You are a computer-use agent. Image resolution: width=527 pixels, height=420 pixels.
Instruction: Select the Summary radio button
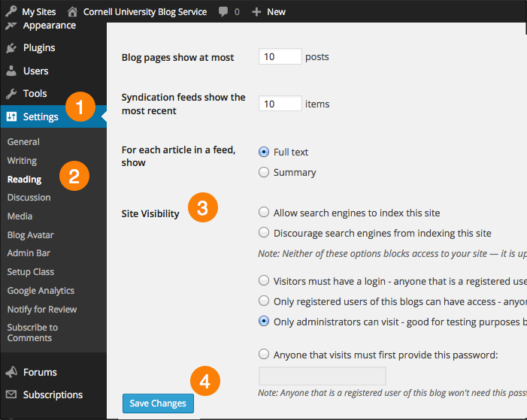coord(264,172)
